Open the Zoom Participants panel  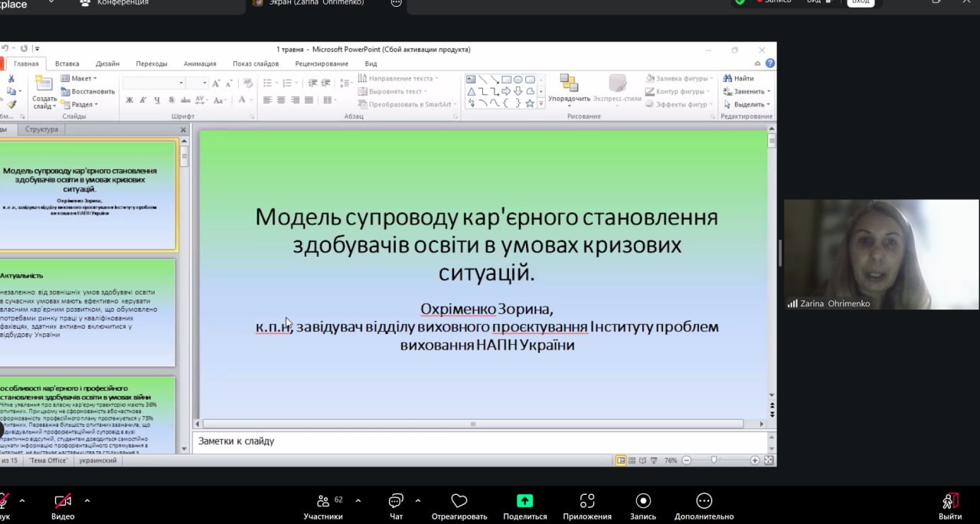[323, 502]
